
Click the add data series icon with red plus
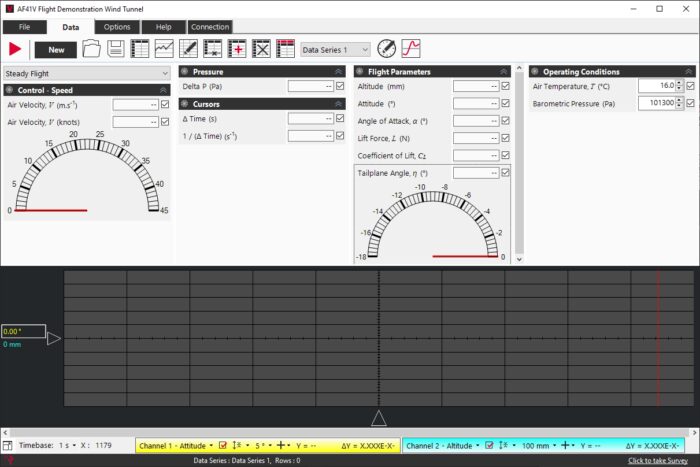[237, 49]
